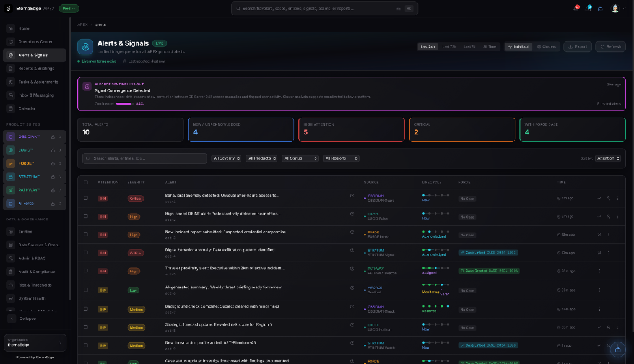
Task: Open Tasks & Assignments in sidebar
Action: (35, 82)
